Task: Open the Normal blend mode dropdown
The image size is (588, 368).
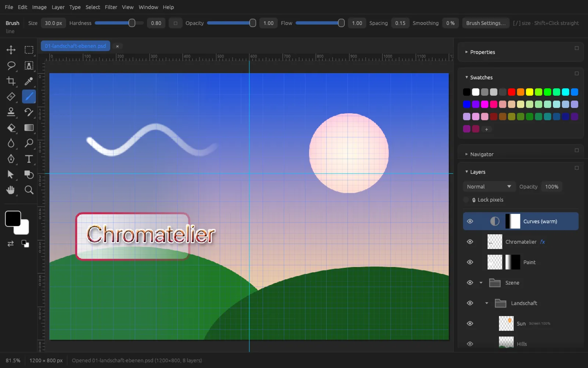Action: (488, 187)
